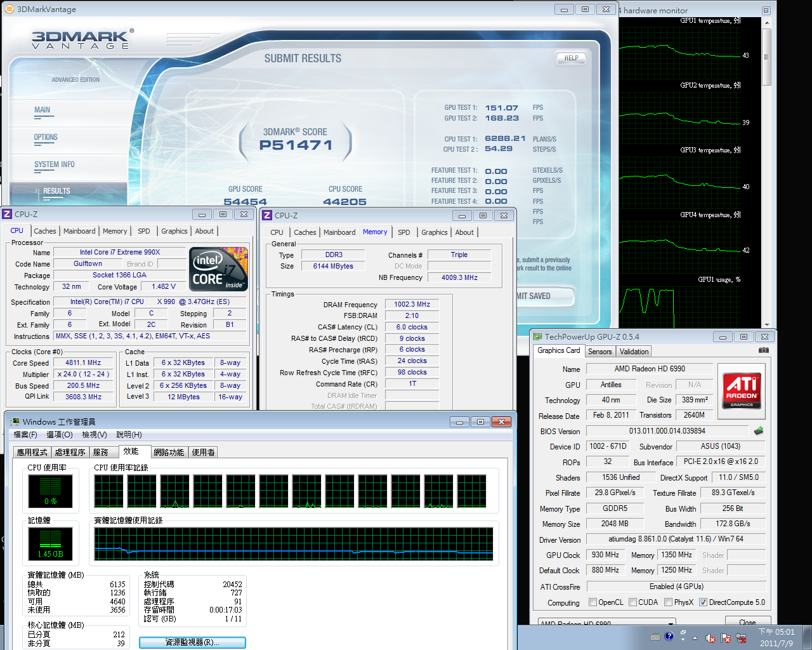This screenshot has width=812, height=650.
Task: Click the 3DMark Vantage logo
Action: [82, 39]
